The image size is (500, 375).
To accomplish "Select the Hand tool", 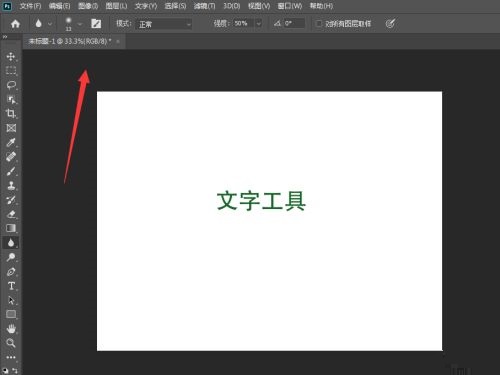I will click(11, 329).
